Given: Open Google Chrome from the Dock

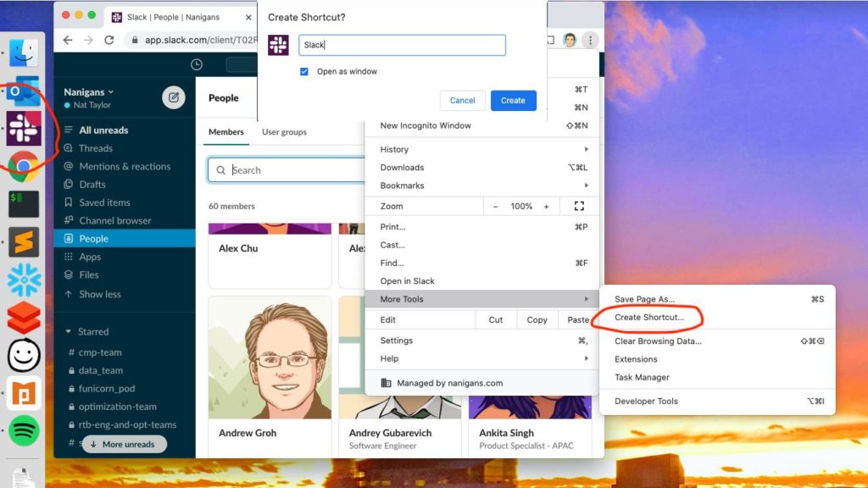Looking at the screenshot, I should [23, 166].
